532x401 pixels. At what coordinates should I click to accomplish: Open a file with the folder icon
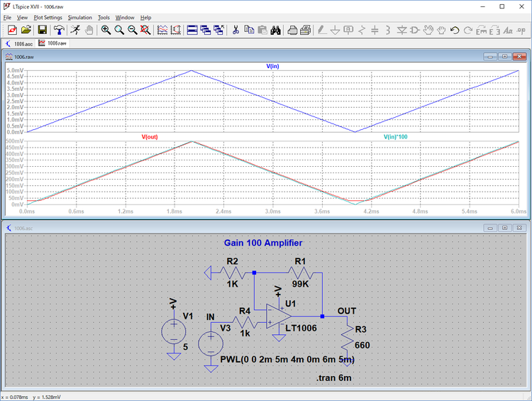(26, 30)
